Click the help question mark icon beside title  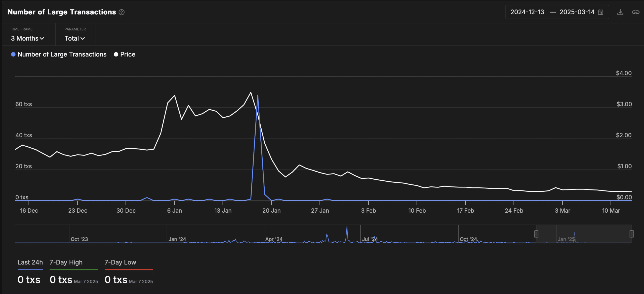pos(122,12)
